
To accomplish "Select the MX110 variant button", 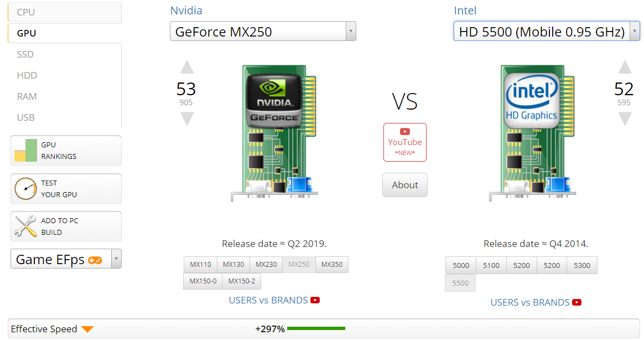I will 200,264.
